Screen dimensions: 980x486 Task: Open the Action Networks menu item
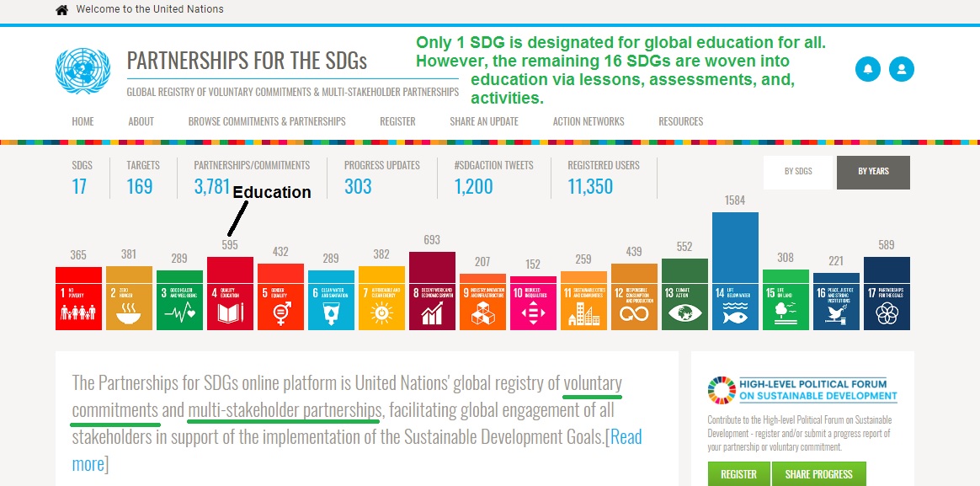coord(589,121)
